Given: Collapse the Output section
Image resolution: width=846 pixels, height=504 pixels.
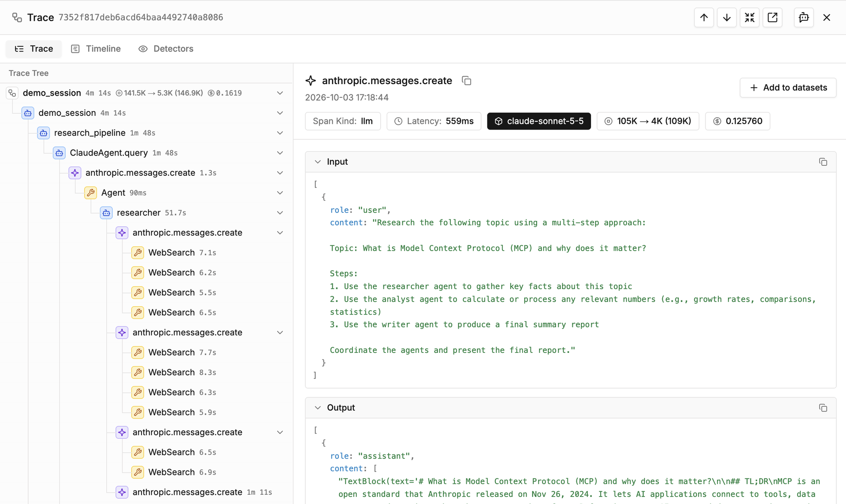Looking at the screenshot, I should tap(318, 408).
